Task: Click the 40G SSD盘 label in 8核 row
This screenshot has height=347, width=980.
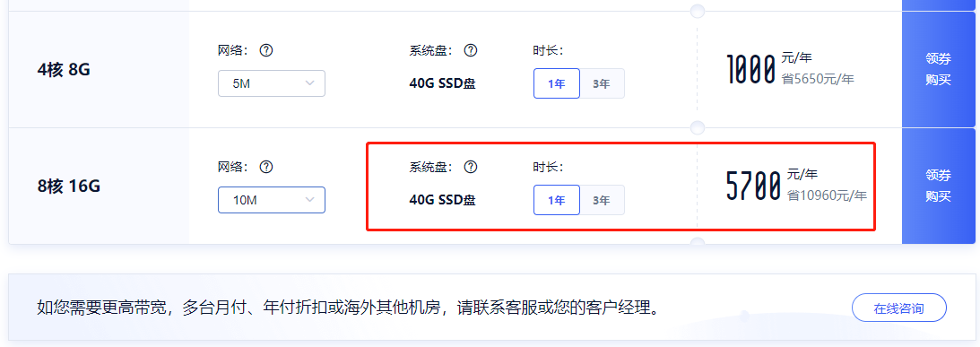Action: (443, 200)
